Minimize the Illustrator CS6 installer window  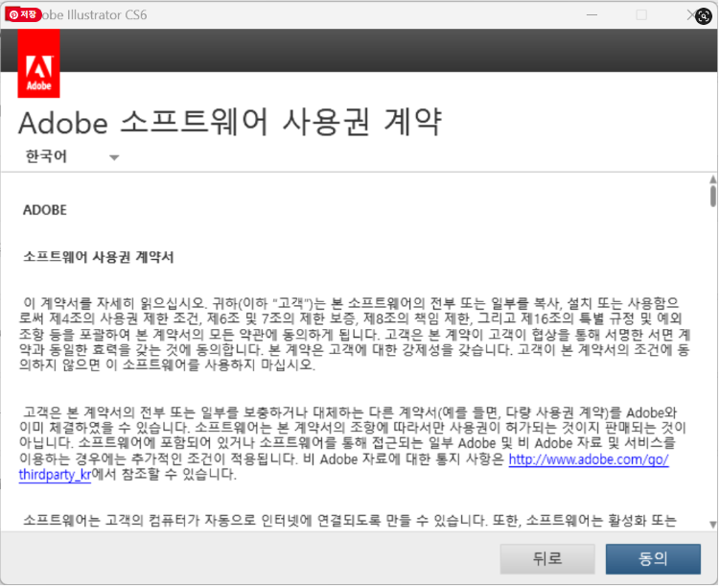coord(592,15)
